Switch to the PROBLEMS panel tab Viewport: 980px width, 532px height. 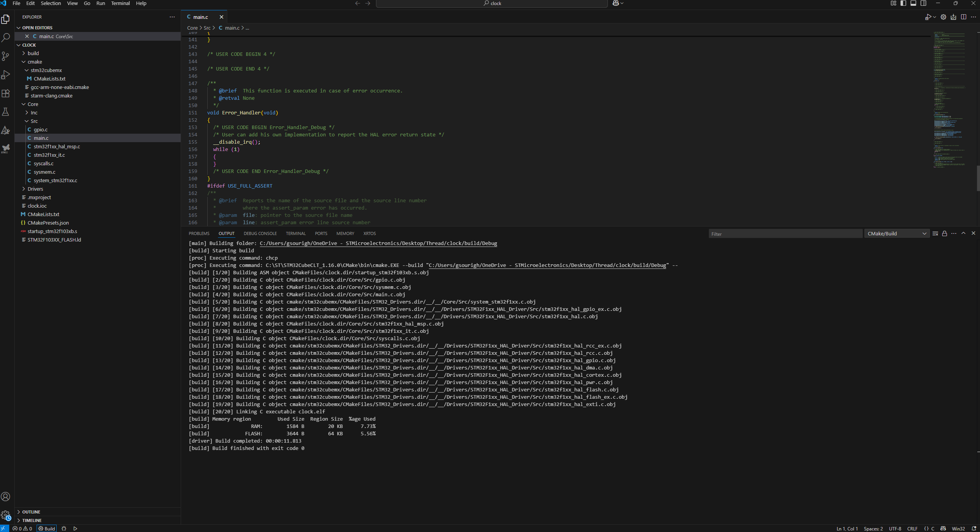coord(199,233)
